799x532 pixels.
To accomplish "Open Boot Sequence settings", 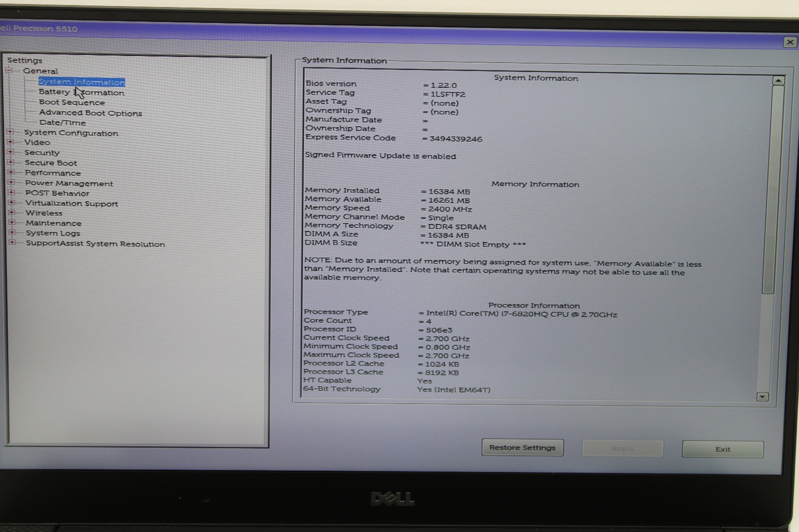I will pyautogui.click(x=72, y=102).
